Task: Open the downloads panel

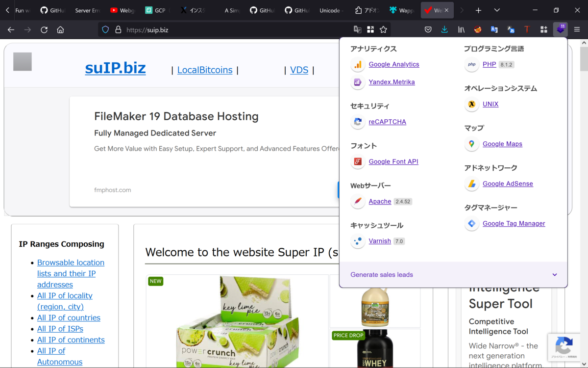Action: point(444,30)
